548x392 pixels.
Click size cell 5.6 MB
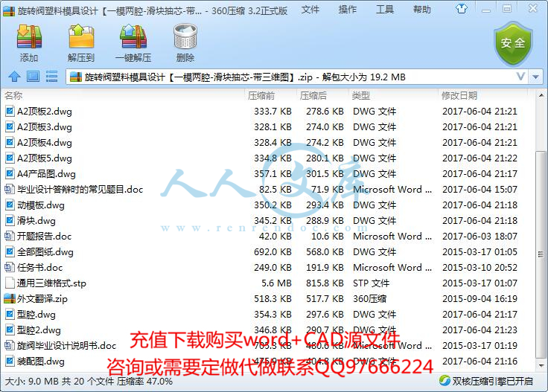pos(276,283)
